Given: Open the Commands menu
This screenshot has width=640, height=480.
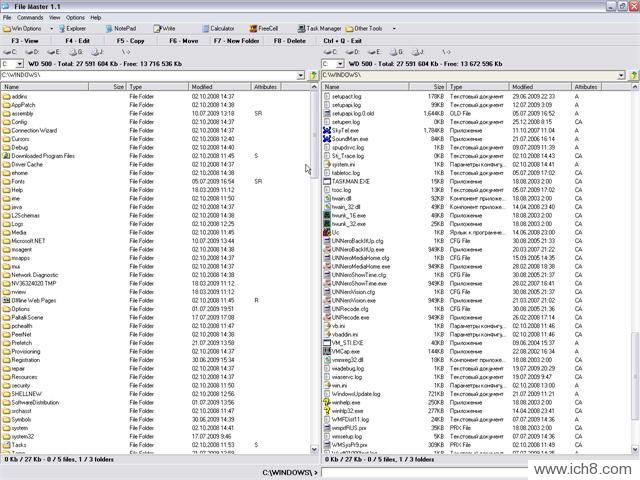Looking at the screenshot, I should (30, 18).
